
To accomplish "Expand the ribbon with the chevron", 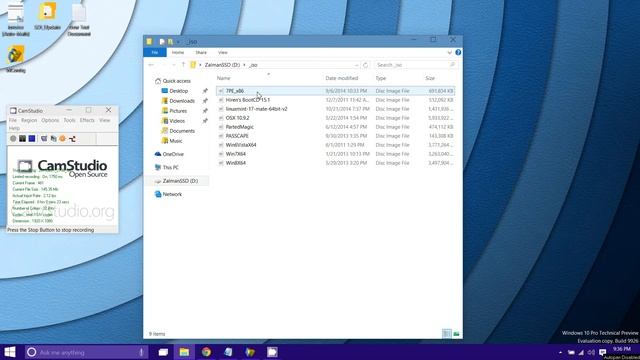I will [449, 53].
